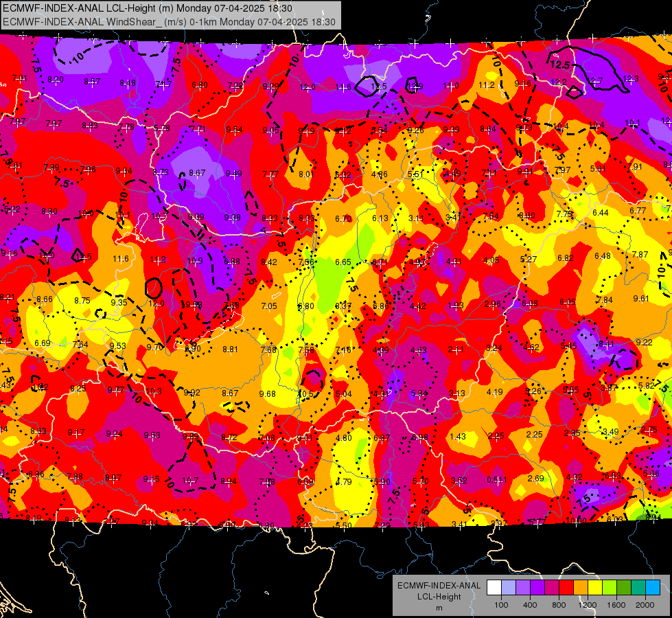Click the grid value '8.57'

(x=92, y=81)
